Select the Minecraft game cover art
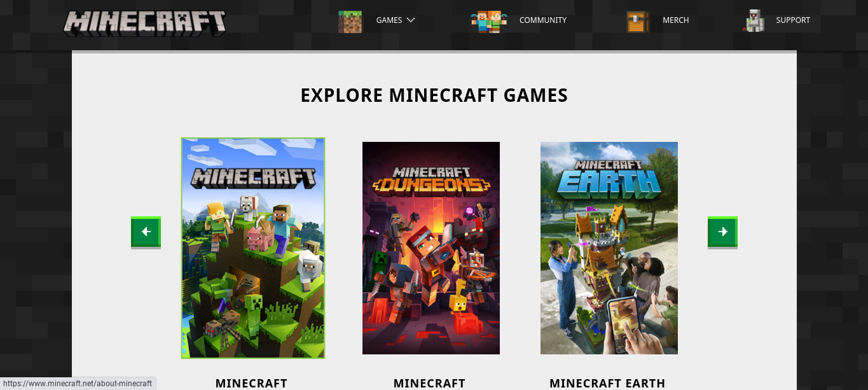 coord(253,248)
